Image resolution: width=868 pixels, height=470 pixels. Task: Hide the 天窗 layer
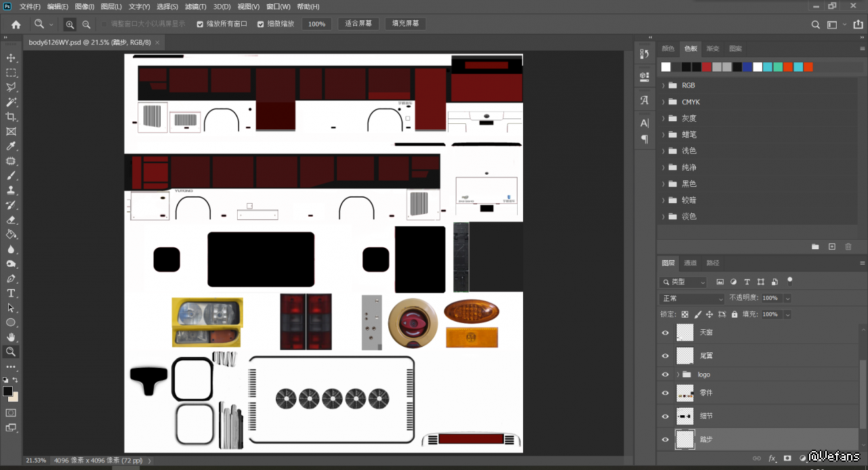click(665, 333)
